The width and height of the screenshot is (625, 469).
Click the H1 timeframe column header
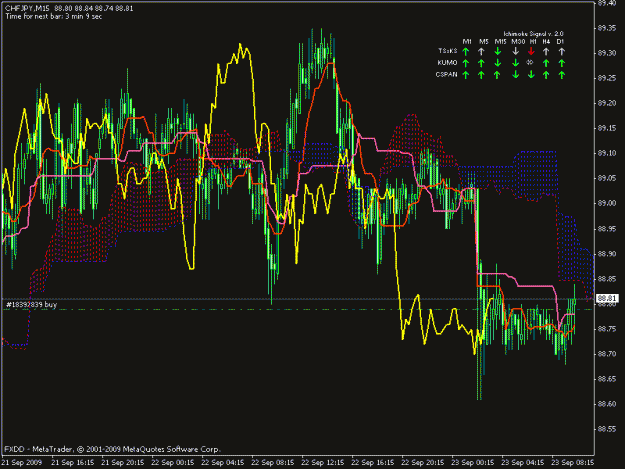[533, 41]
